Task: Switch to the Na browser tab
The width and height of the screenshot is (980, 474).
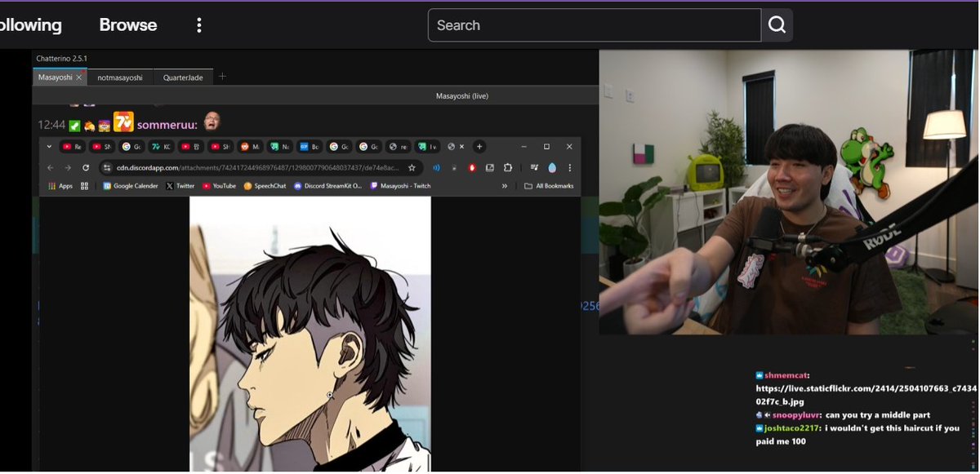Action: click(279, 147)
